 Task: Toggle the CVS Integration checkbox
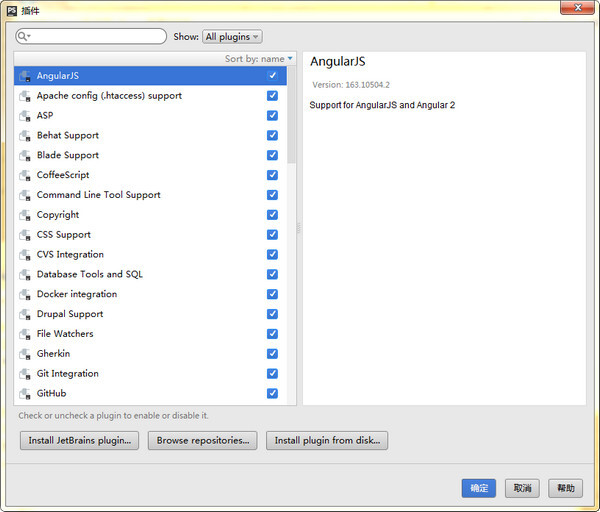[272, 254]
